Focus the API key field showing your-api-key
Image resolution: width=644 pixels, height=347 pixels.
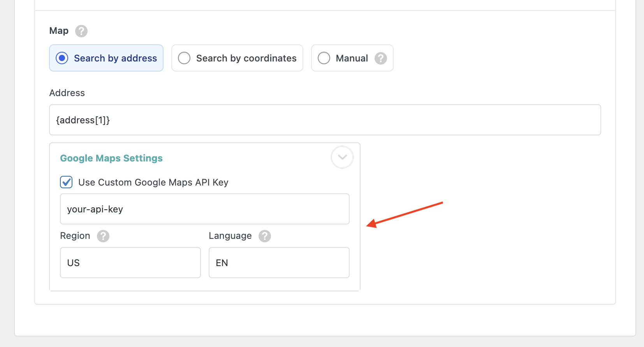click(204, 209)
